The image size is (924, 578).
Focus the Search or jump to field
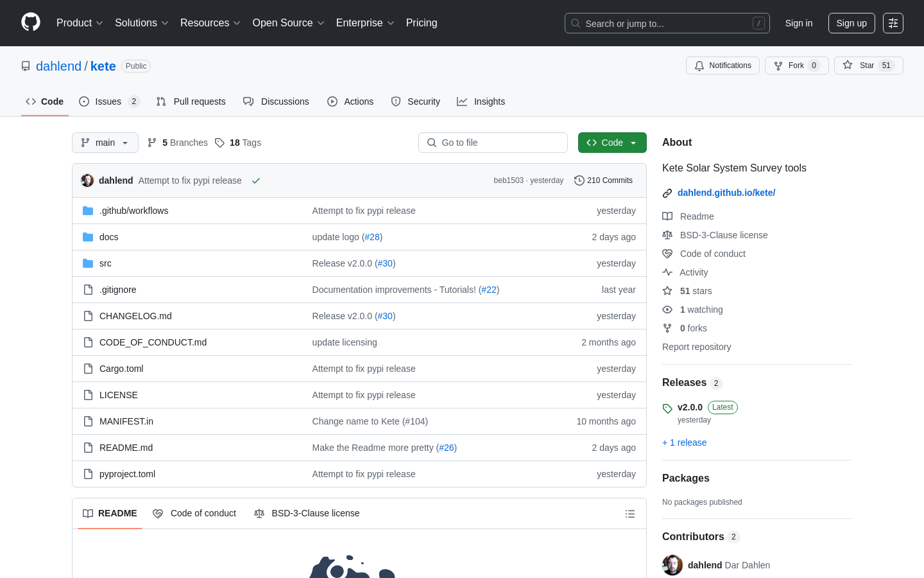click(667, 23)
